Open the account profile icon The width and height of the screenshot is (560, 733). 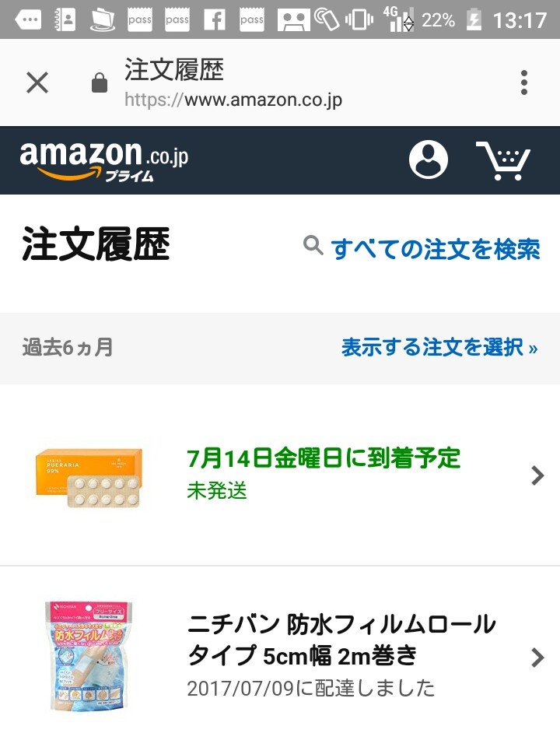pos(429,160)
